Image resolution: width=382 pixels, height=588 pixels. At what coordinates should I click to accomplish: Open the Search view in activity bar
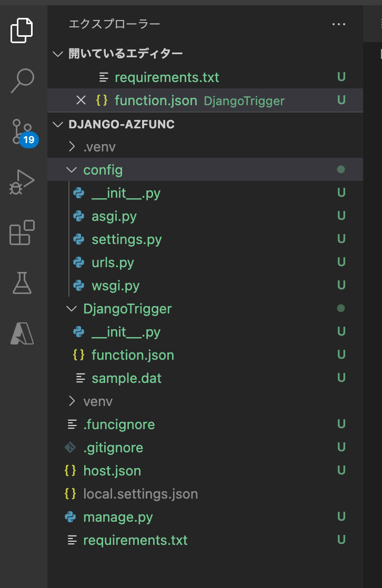22,80
